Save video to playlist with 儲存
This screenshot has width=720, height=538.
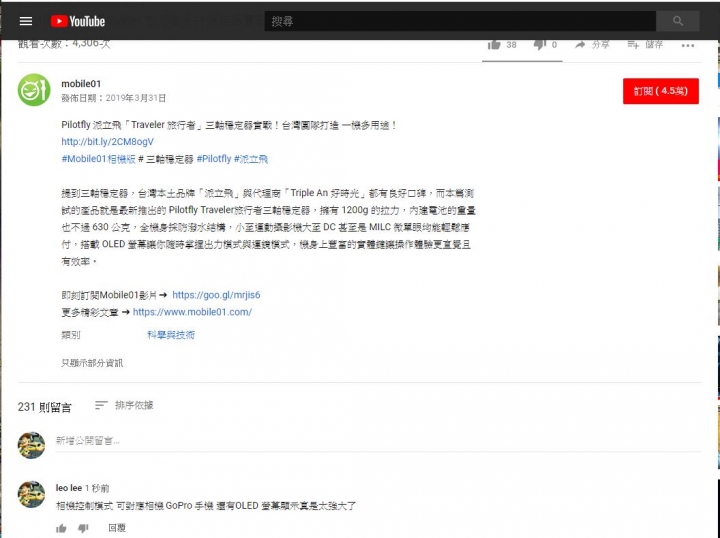645,45
